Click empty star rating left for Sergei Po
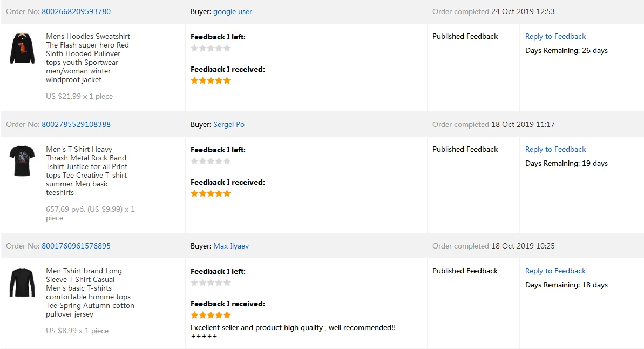 211,161
